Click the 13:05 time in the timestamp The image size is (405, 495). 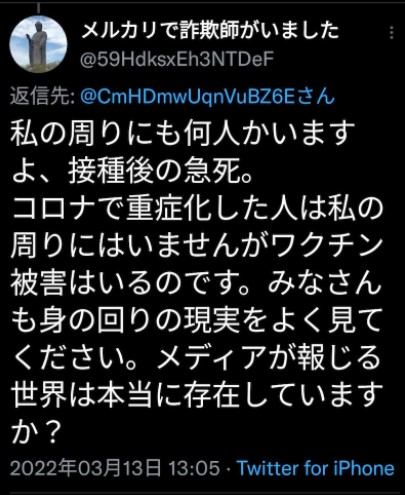(x=194, y=468)
